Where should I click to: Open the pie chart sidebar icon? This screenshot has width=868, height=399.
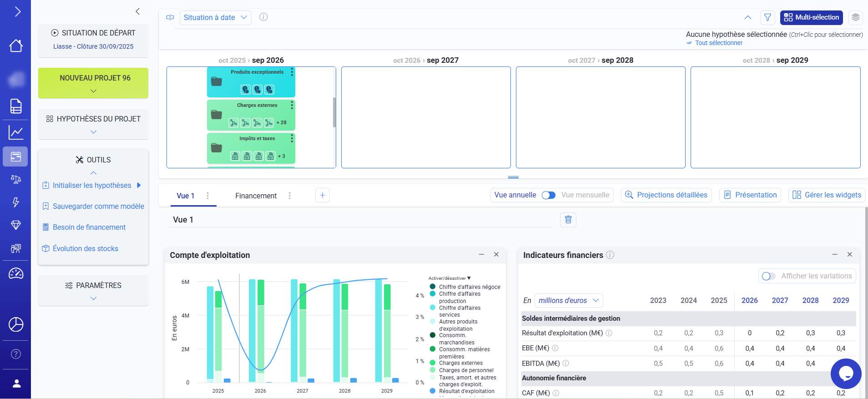(x=16, y=324)
